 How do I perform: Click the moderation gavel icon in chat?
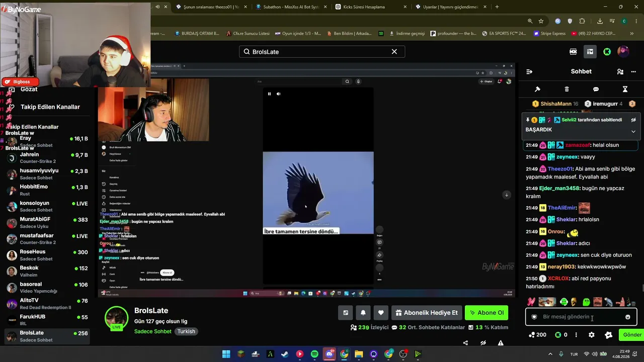(537, 89)
